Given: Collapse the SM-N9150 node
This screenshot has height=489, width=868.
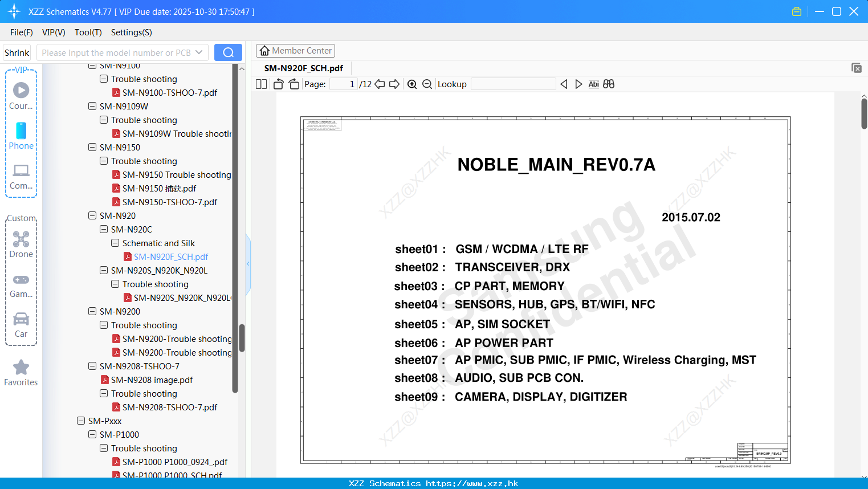Looking at the screenshot, I should (x=92, y=147).
